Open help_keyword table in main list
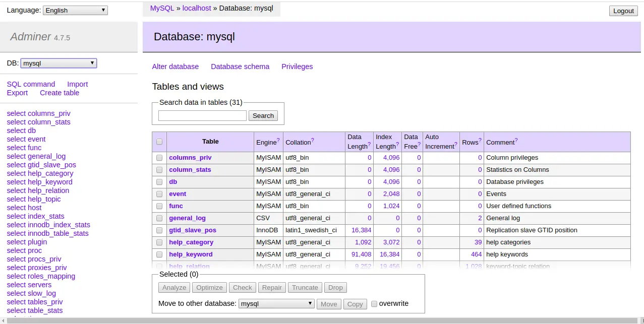Viewport: 644px width, 324px height. (191, 254)
